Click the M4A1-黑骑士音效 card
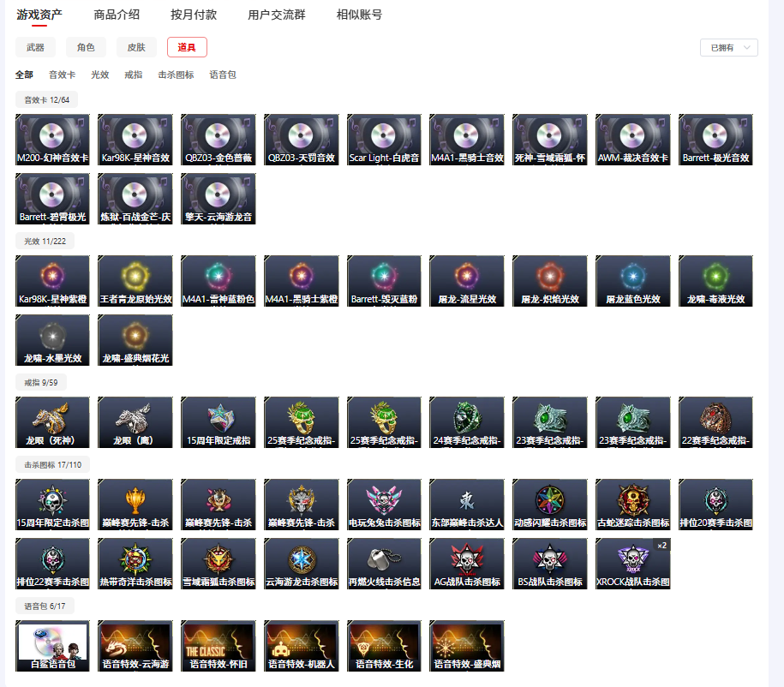The image size is (784, 687). 467,140
